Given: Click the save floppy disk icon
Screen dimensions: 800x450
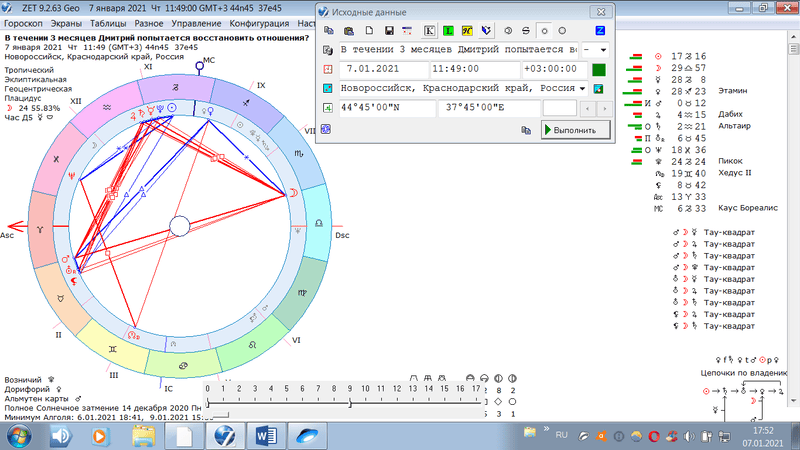Looking at the screenshot, I should [388, 31].
